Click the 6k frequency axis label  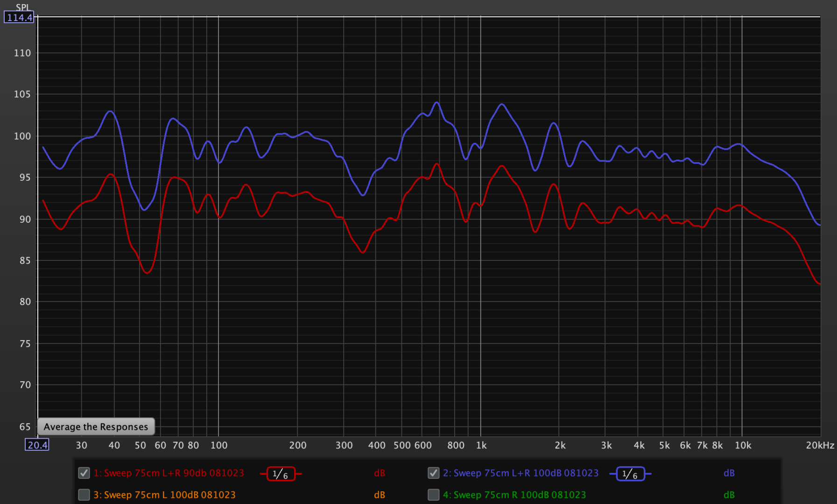(x=685, y=445)
